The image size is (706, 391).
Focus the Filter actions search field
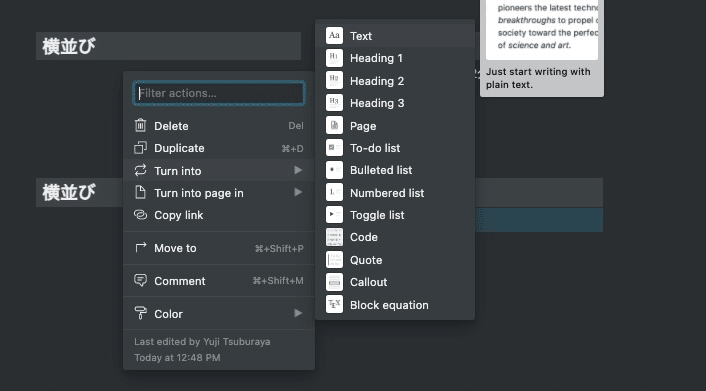click(x=219, y=93)
